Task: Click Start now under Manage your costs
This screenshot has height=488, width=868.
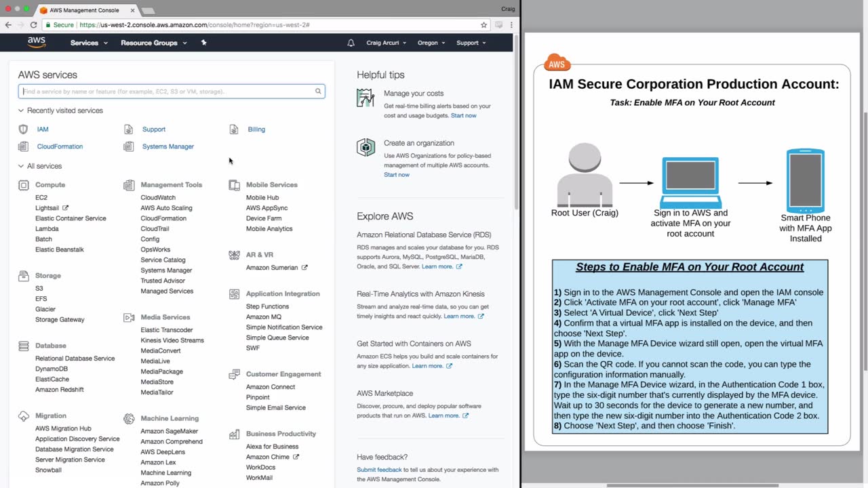Action: [464, 116]
